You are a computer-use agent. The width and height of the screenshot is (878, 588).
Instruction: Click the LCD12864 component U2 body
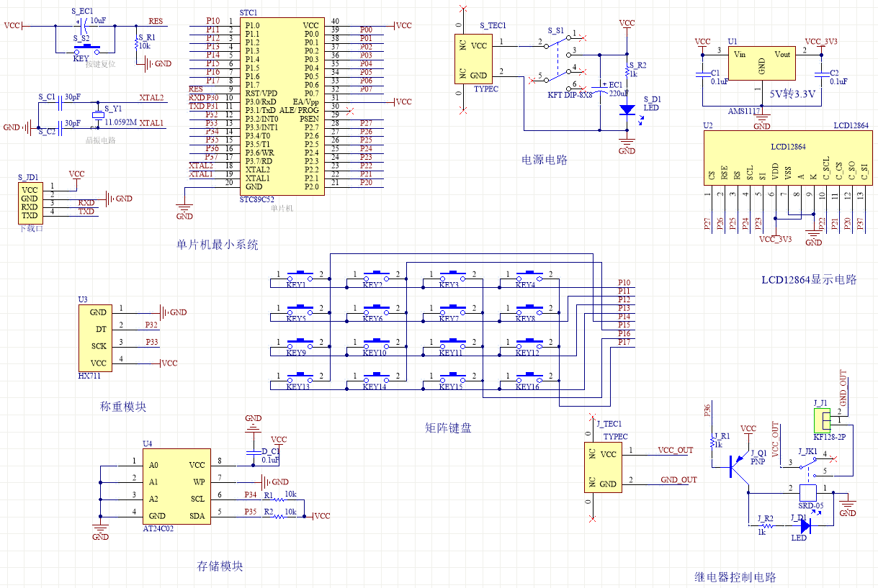point(789,158)
